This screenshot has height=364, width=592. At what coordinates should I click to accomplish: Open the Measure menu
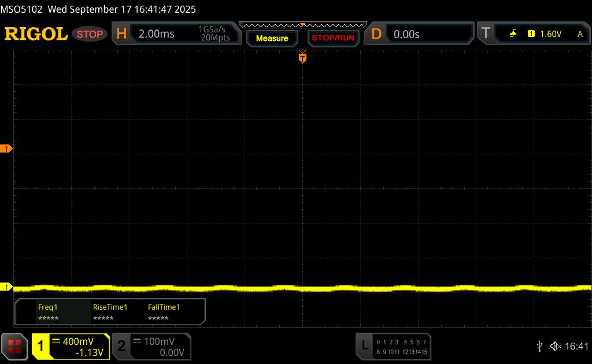pos(272,38)
